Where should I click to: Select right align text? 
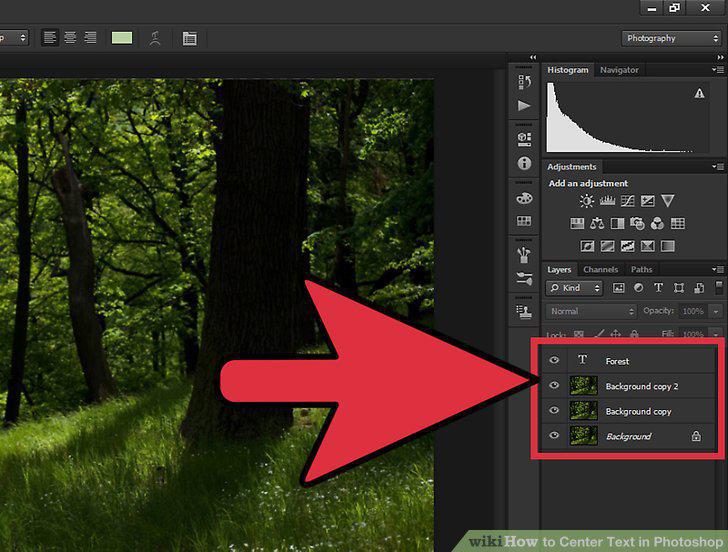[90, 38]
